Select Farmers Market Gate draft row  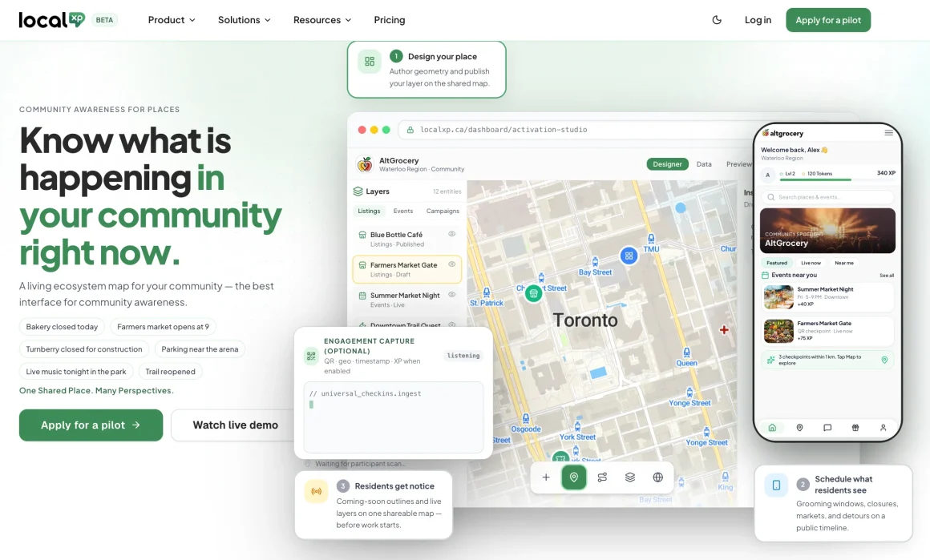click(x=407, y=269)
